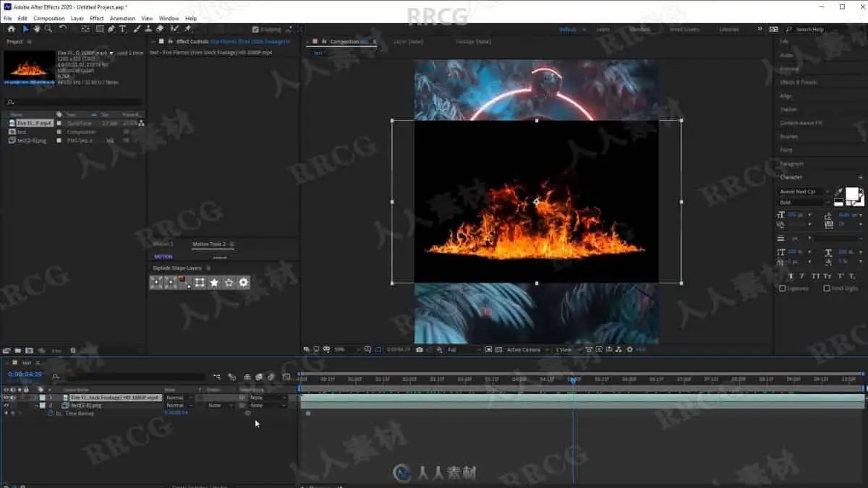The image size is (868, 488).
Task: Open the 59% magnification dropdown
Action: point(346,350)
